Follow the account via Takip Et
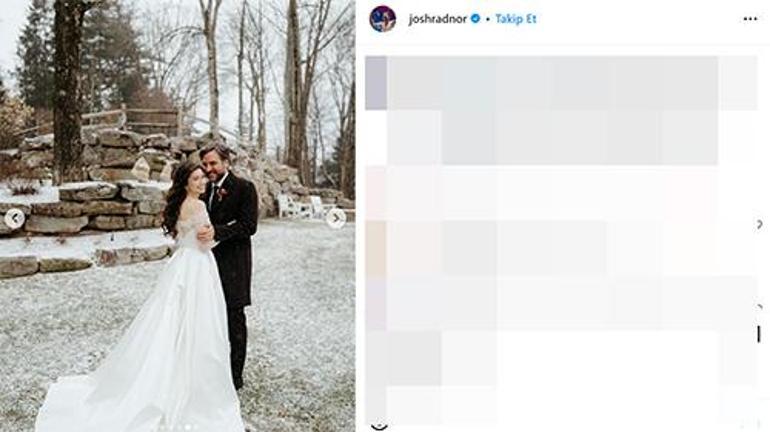Viewport: 770px width, 432px height. [516, 19]
